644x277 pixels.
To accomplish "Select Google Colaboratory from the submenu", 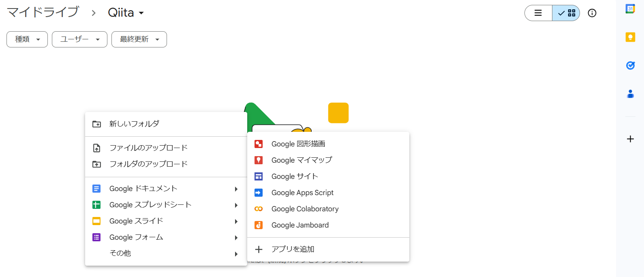I will (328, 209).
